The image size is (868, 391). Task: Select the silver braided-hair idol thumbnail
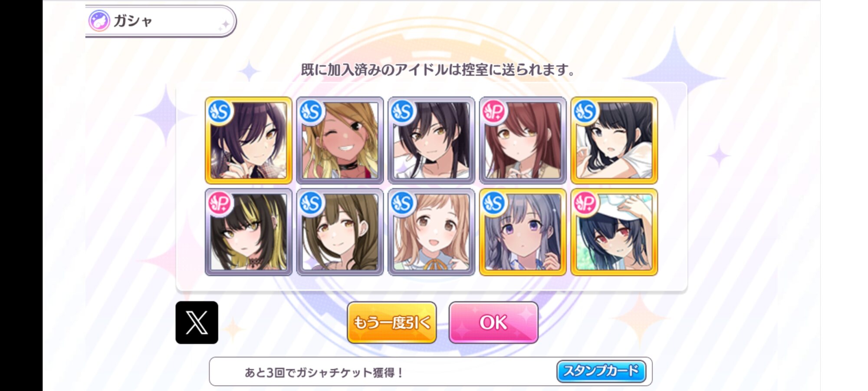click(523, 232)
